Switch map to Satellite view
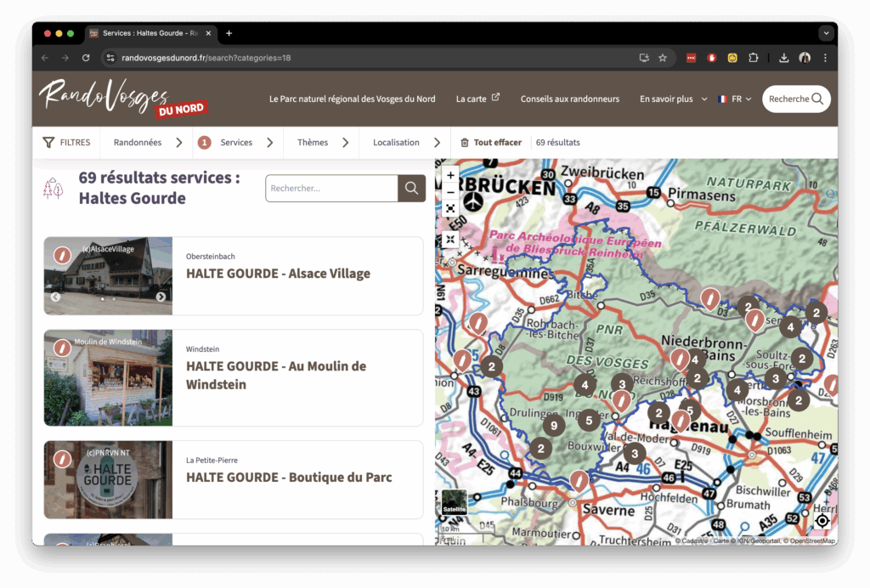Image resolution: width=870 pixels, height=588 pixels. click(x=455, y=501)
